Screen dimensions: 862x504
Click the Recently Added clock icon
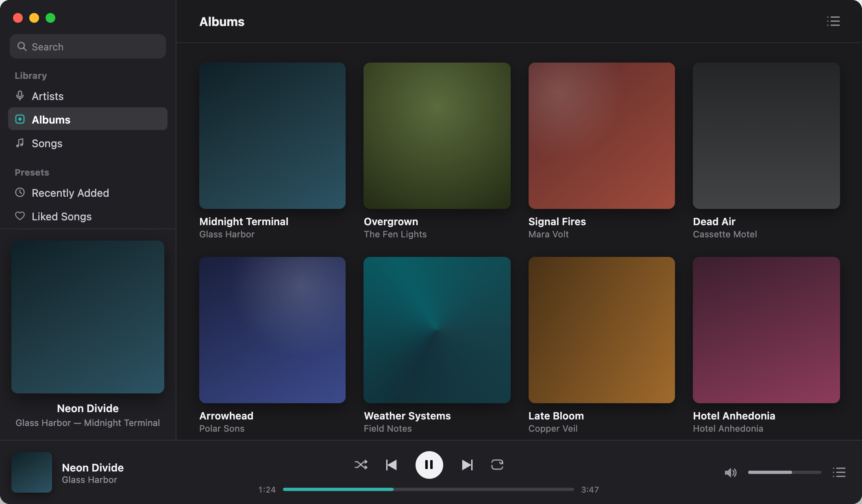tap(20, 192)
